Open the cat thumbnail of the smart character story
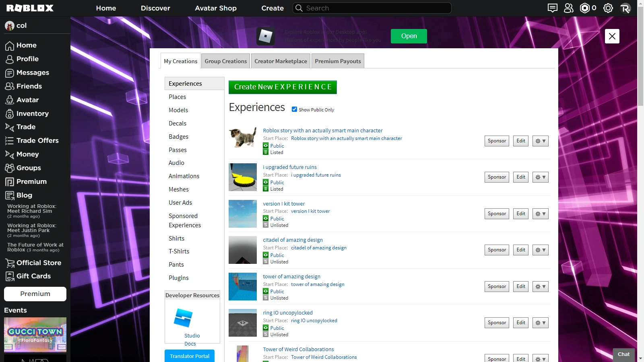 pos(242,138)
